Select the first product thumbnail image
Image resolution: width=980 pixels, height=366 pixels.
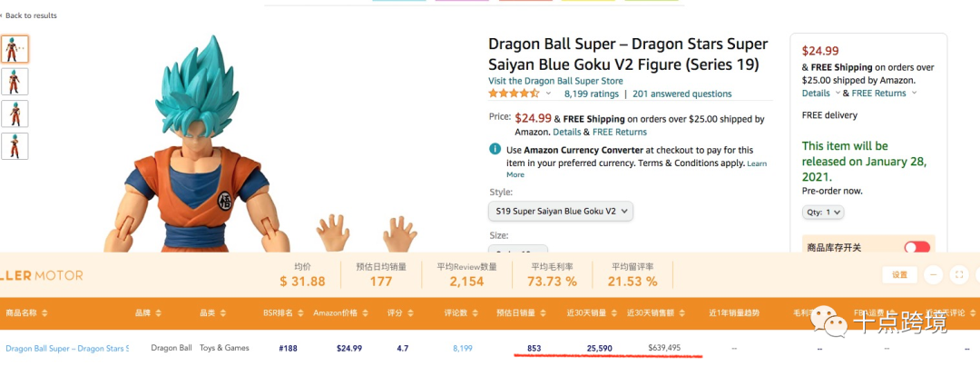(x=15, y=49)
